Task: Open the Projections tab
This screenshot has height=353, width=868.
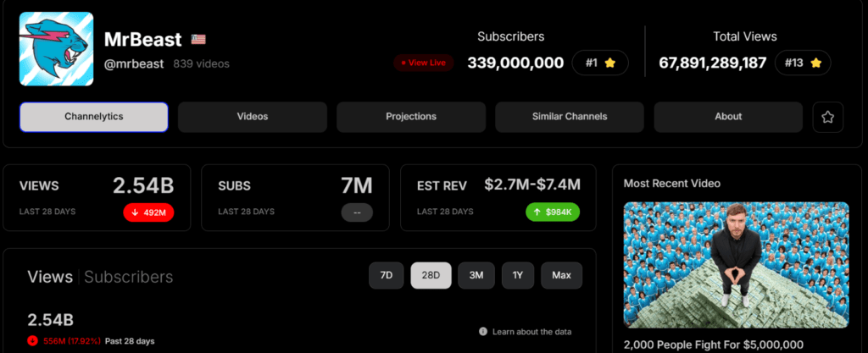Action: click(x=411, y=117)
